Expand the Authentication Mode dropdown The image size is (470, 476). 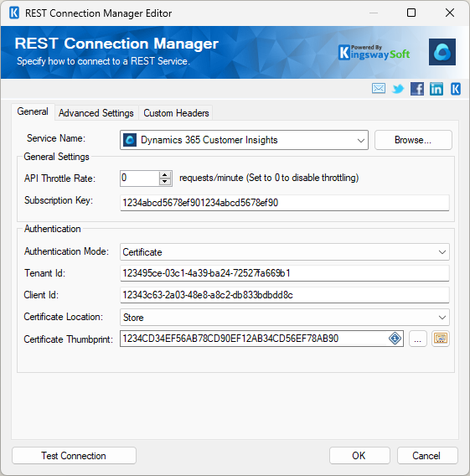pos(442,252)
